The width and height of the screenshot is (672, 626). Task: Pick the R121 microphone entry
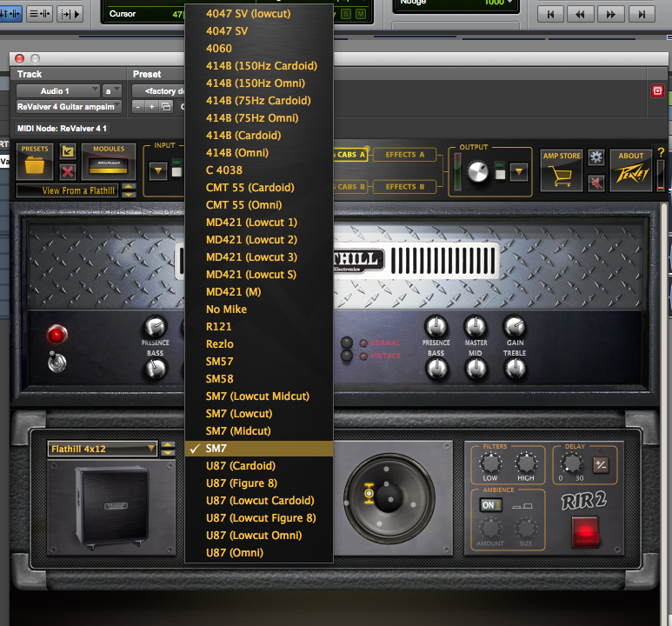coord(259,327)
